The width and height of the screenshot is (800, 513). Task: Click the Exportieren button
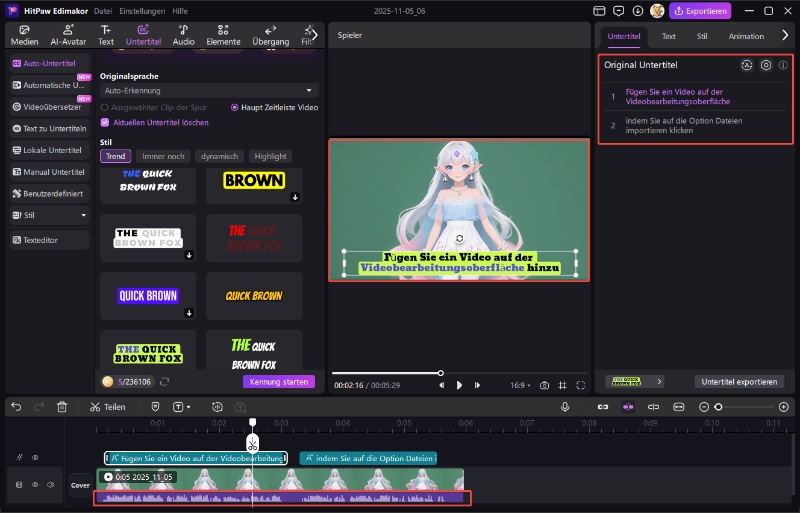coord(700,11)
